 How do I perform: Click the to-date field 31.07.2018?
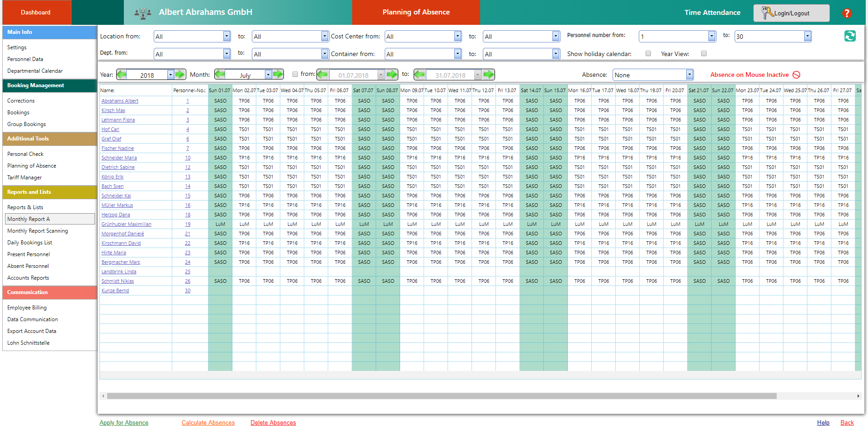point(450,75)
